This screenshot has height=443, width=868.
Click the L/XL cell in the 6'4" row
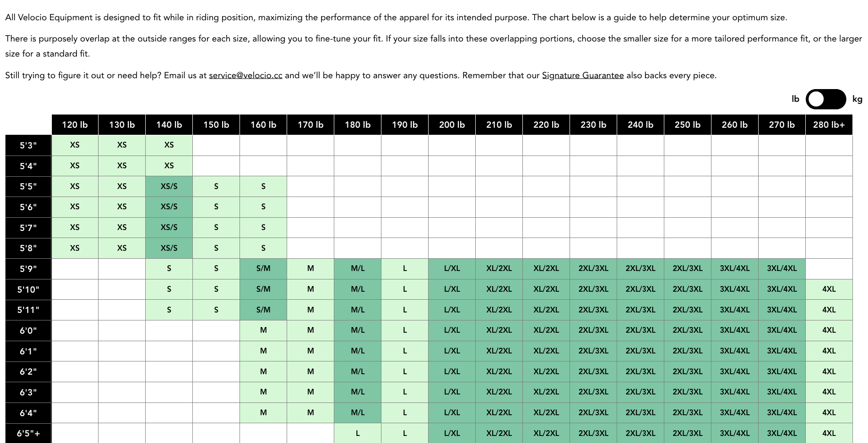click(x=452, y=412)
